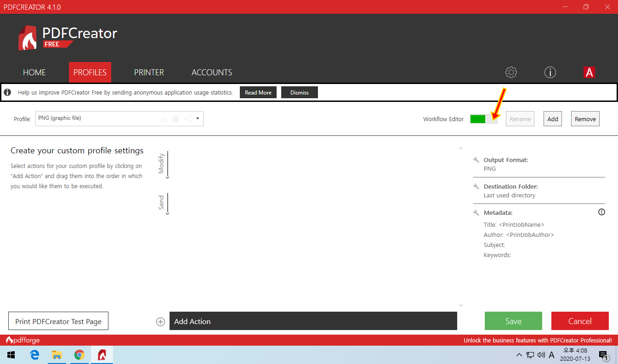Click the wrench icon beside Output Format
Viewport: 618px width, 364px height.
coord(476,160)
